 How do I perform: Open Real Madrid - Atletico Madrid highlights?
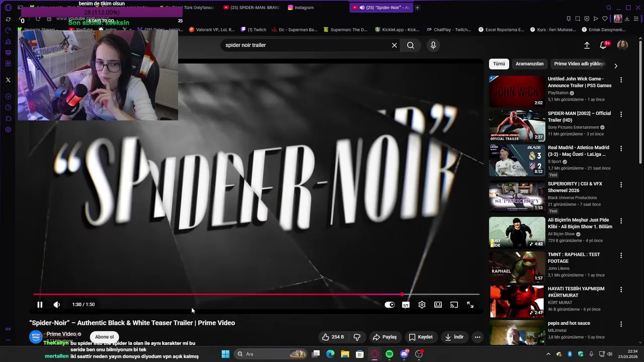tap(517, 160)
